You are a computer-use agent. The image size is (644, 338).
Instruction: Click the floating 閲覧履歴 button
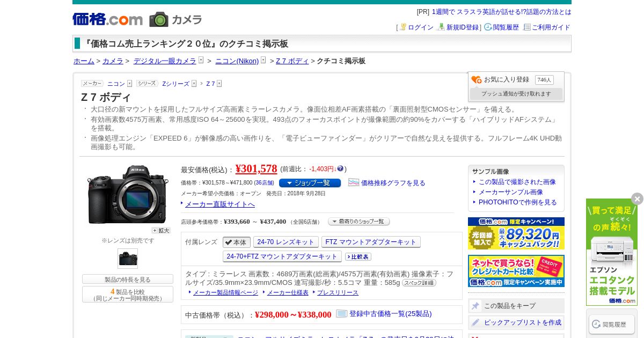(x=612, y=324)
